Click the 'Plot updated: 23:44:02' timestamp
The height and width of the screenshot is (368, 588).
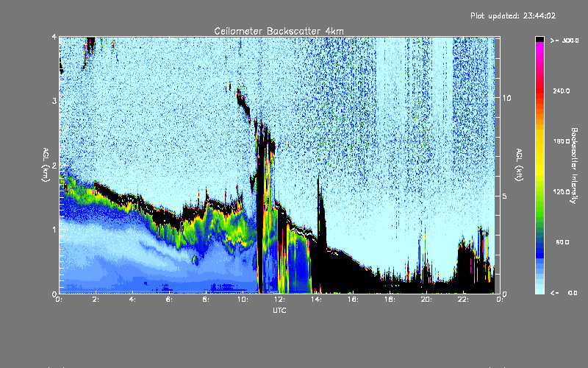(513, 15)
